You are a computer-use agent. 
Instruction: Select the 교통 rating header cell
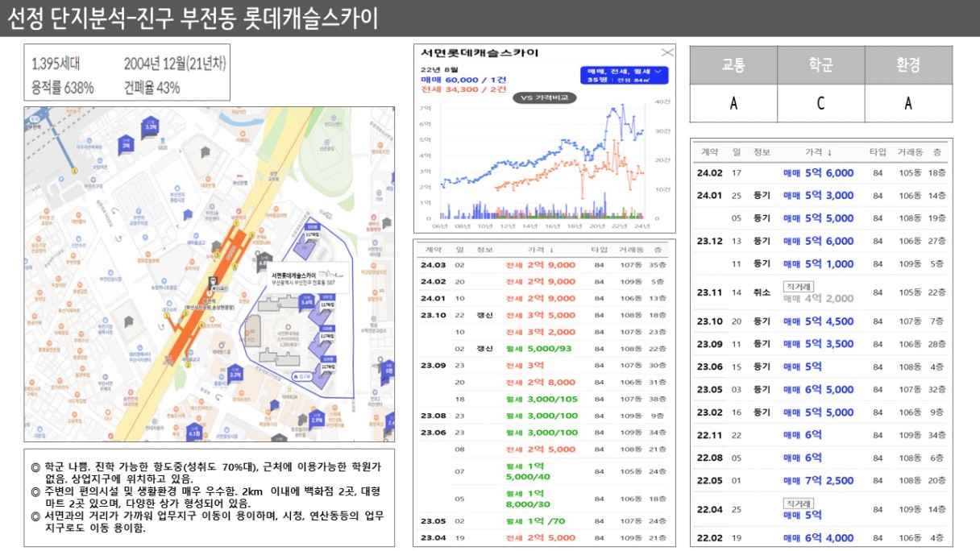point(733,66)
